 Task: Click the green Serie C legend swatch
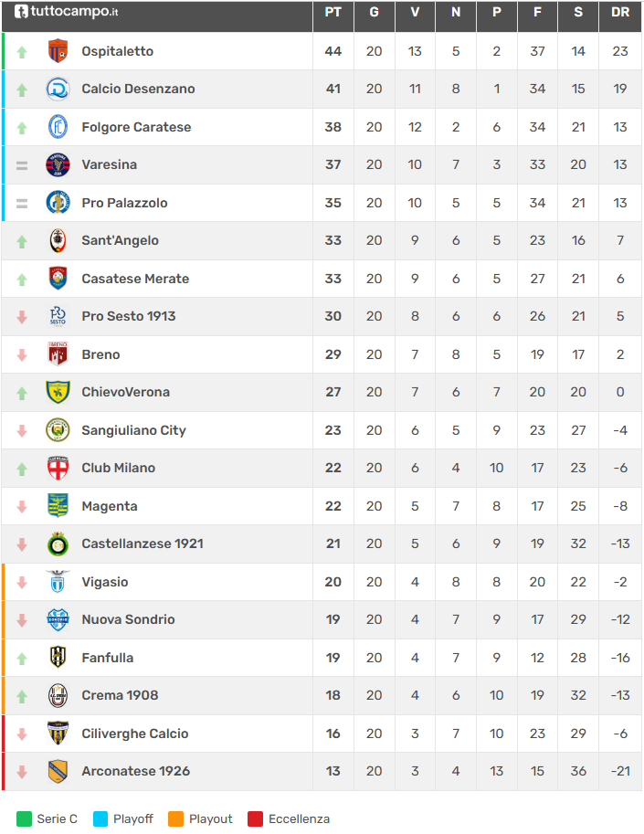(x=24, y=818)
